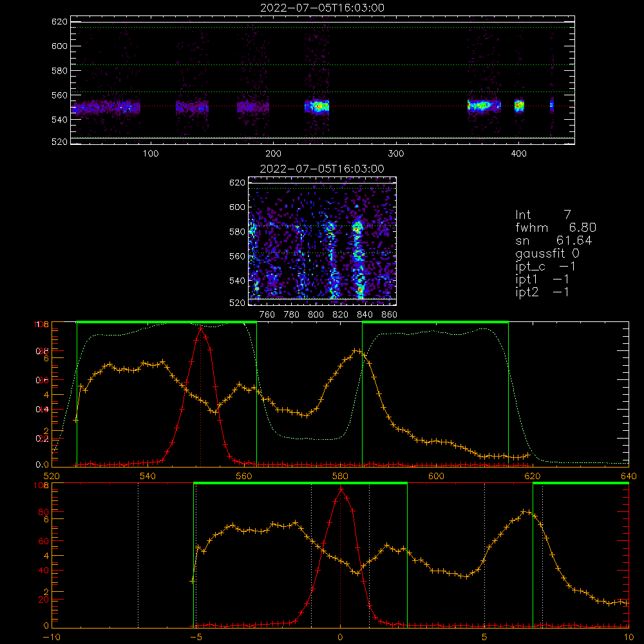Click the red Gaussian peak in bottom plot
This screenshot has height=644, width=644.
(341, 489)
